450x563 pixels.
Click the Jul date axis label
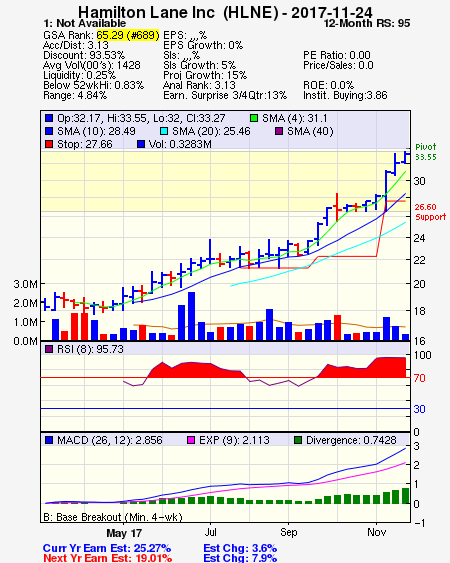pos(210,532)
